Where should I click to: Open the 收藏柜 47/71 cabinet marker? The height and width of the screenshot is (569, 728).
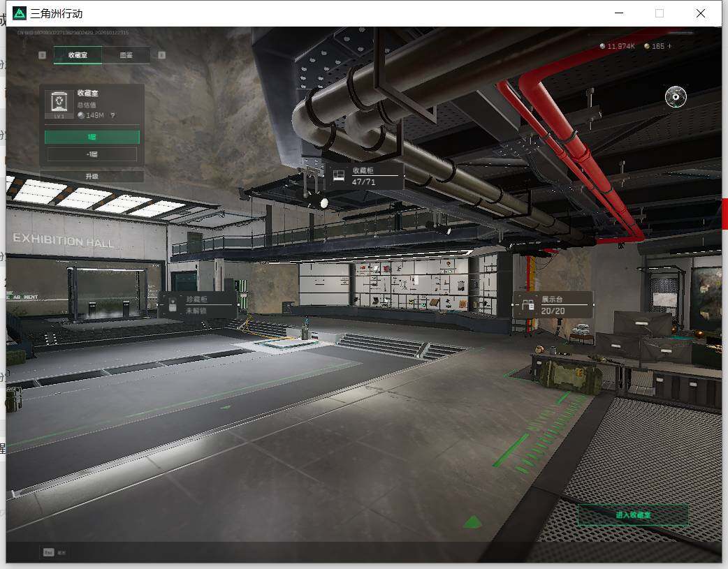click(365, 176)
